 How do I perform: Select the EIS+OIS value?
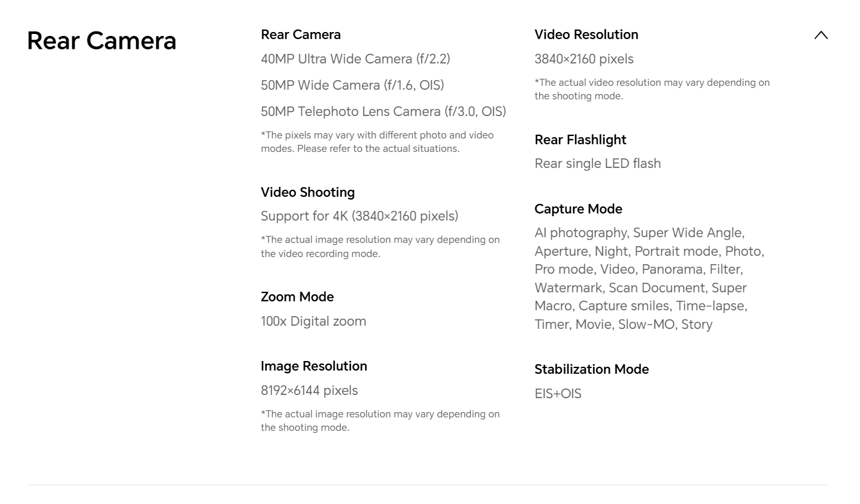[x=558, y=394]
